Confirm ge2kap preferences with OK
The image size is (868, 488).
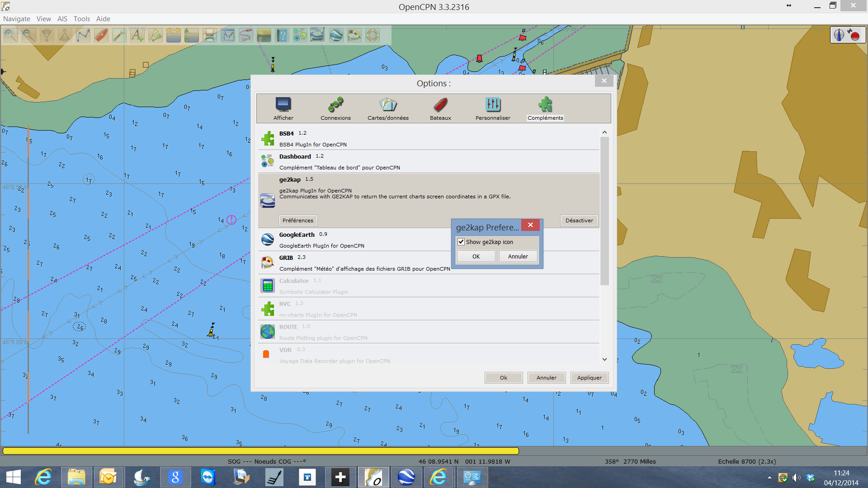pyautogui.click(x=476, y=256)
